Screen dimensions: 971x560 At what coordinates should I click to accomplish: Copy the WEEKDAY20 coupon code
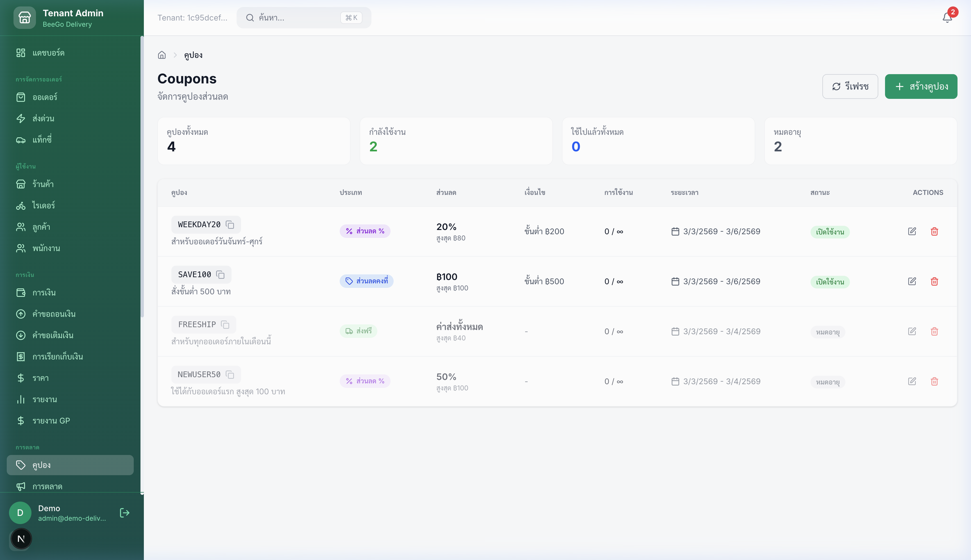pos(230,225)
